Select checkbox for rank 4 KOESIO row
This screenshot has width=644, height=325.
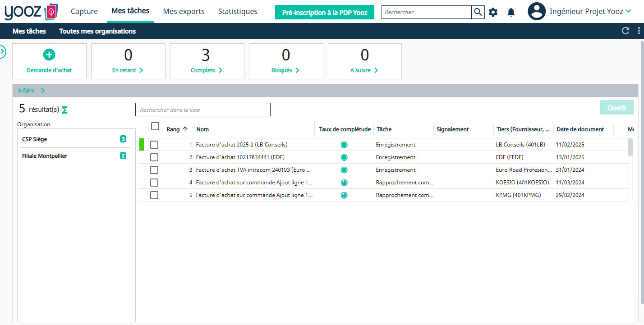[154, 183]
